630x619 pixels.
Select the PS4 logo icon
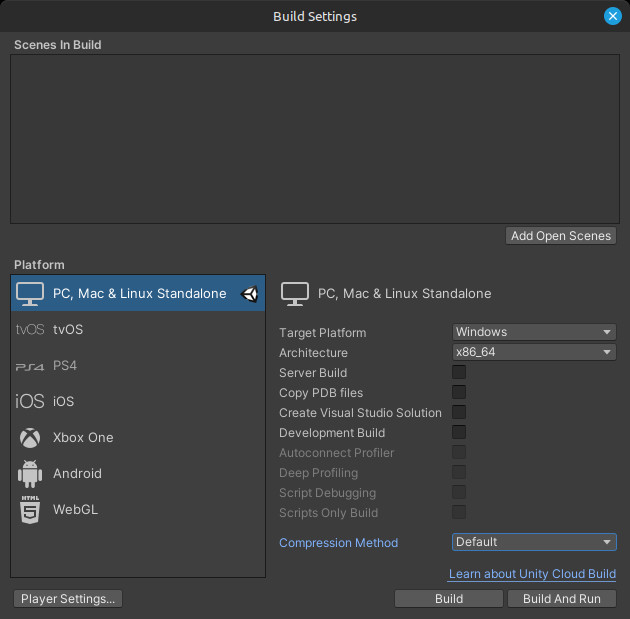coord(30,366)
